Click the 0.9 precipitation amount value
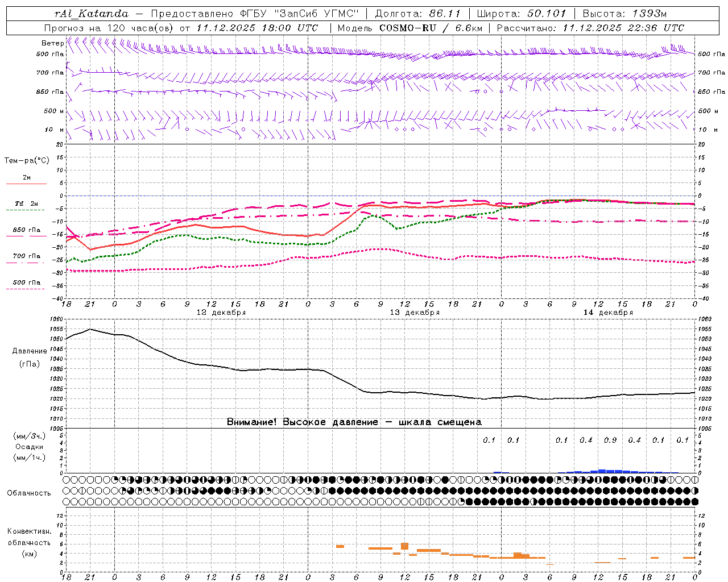The image size is (728, 582). 610,440
